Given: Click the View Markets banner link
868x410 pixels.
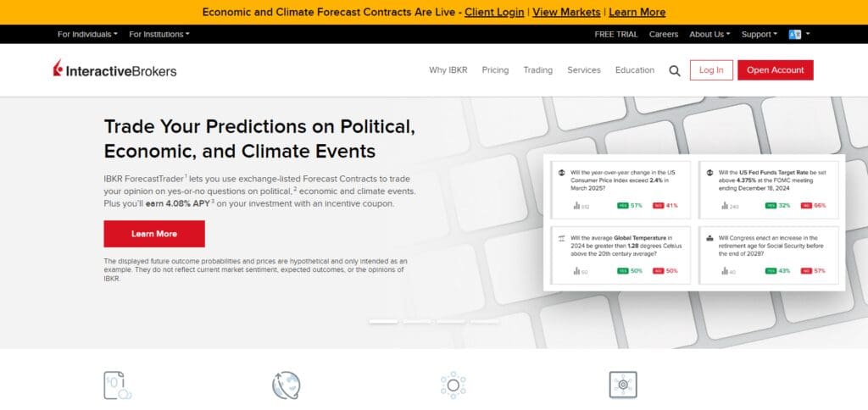Looking at the screenshot, I should [x=566, y=12].
